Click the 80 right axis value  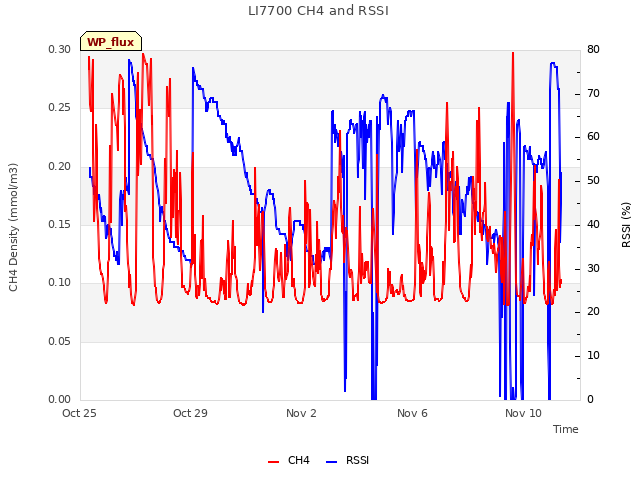(593, 49)
